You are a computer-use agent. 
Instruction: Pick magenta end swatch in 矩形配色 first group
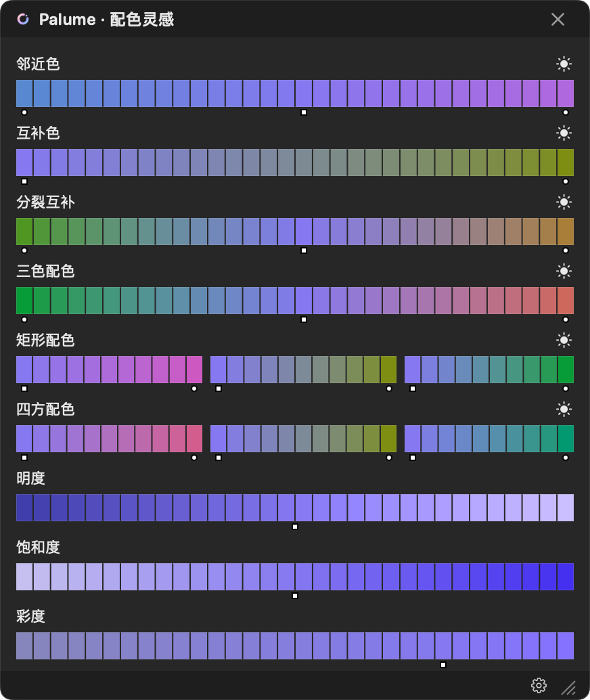pos(194,370)
